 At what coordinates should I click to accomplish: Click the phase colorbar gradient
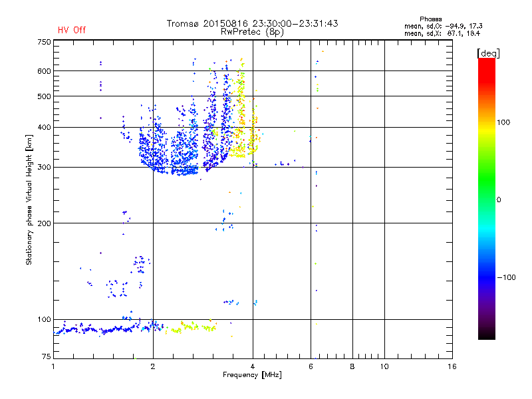click(487, 198)
